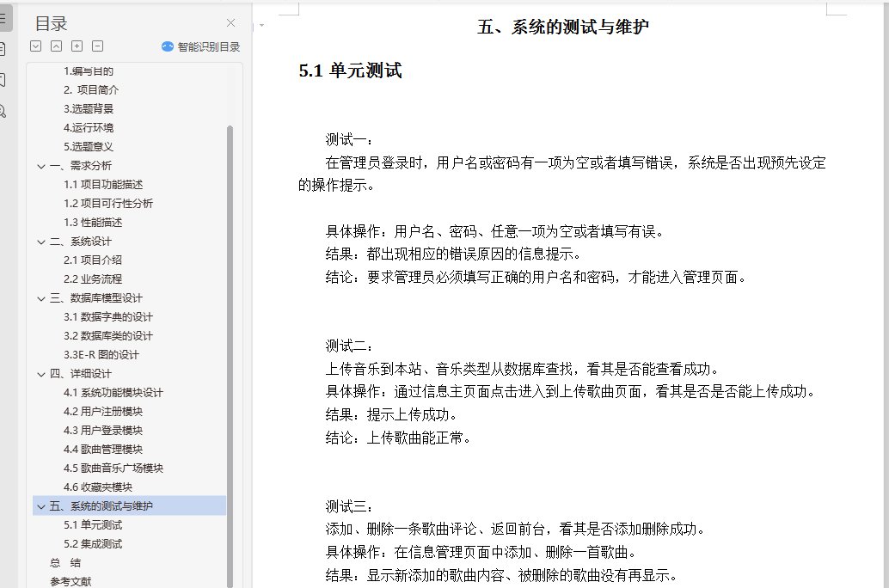Viewport: 889px width, 588px height.
Task: Go to 4.2 用户注册模块
Action: point(103,411)
